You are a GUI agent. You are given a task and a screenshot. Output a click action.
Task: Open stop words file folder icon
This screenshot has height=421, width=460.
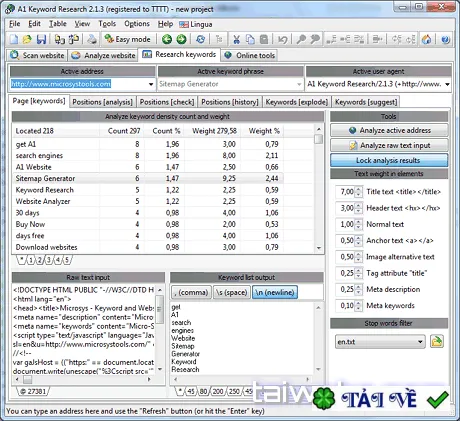pyautogui.click(x=437, y=342)
